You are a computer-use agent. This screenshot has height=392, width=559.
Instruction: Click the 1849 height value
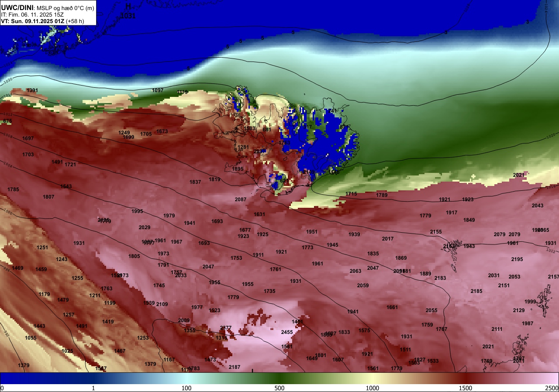469,220
